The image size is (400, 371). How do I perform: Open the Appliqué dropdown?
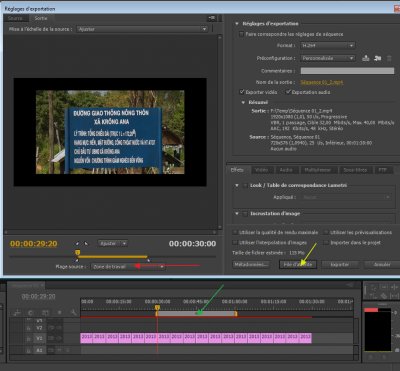click(x=346, y=197)
